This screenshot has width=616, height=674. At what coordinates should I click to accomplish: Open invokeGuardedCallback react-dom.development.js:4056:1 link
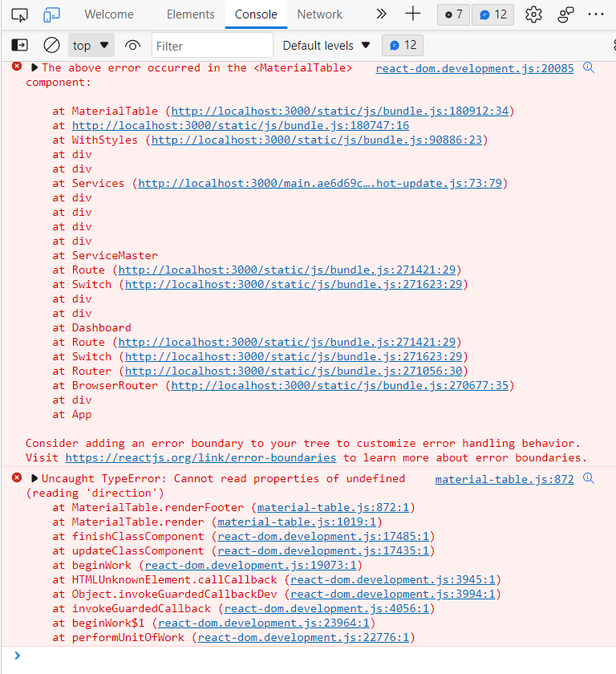[326, 608]
